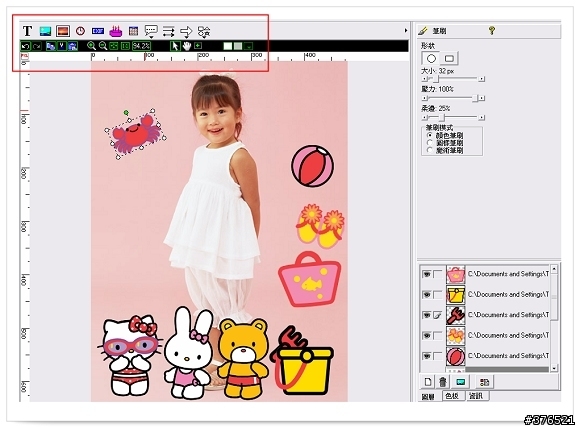Select the first brush mode radio button
This screenshot has width=580, height=428.
click(430, 135)
